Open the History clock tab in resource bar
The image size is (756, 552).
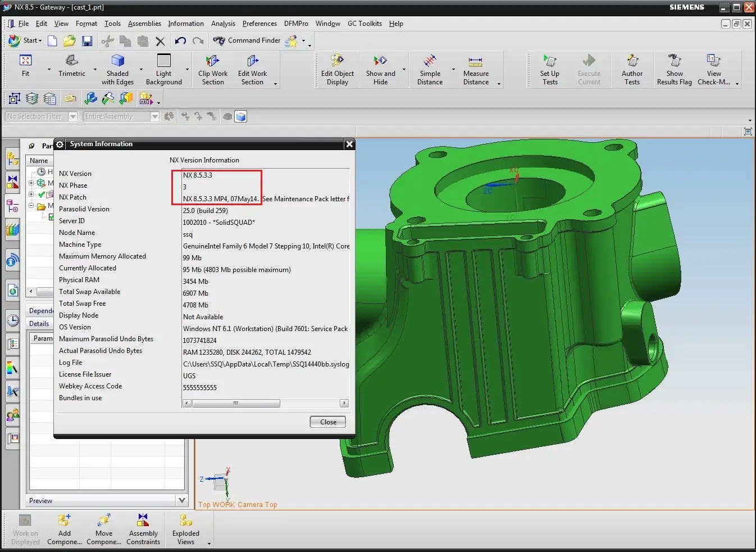[x=12, y=320]
